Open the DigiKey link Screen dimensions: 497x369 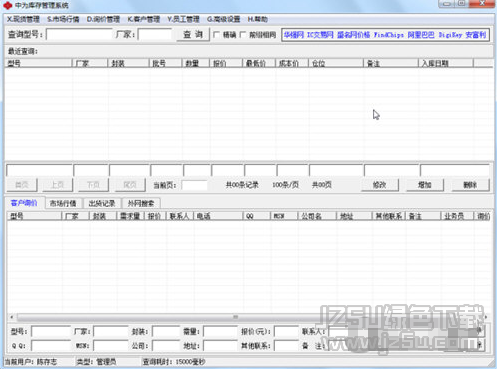[450, 35]
